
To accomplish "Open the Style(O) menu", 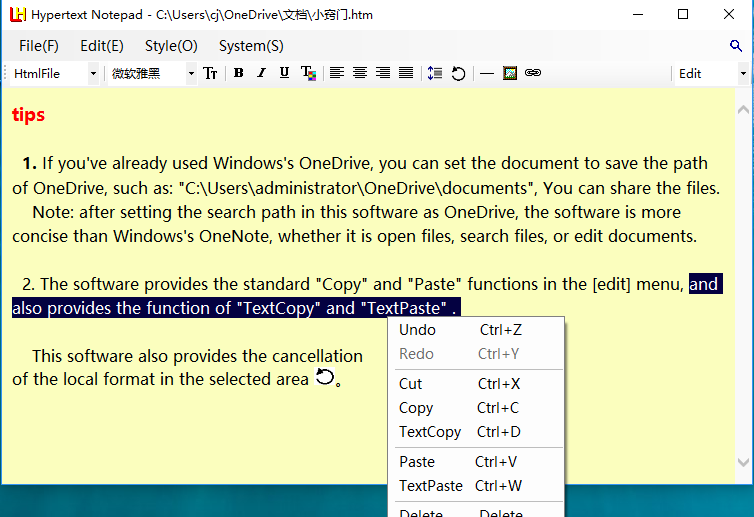I will coord(171,46).
